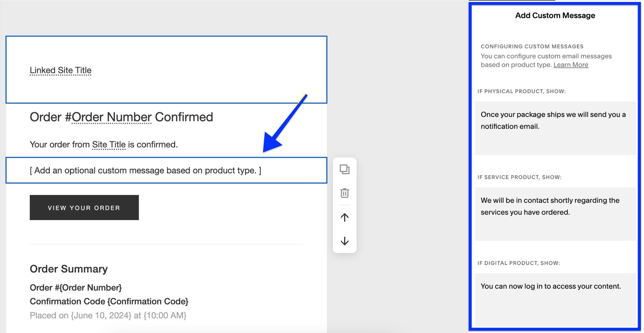Viewport: 644px width, 333px height.
Task: Click the Site Title placeholder in the confirmation sentence
Action: coord(109,145)
